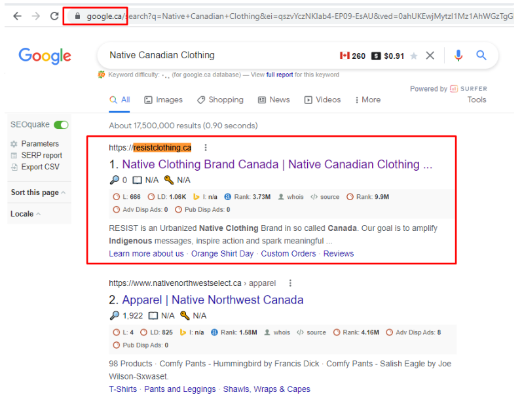The width and height of the screenshot is (522, 420).
Task: Open Learn more about us sitelink
Action: pyautogui.click(x=146, y=254)
